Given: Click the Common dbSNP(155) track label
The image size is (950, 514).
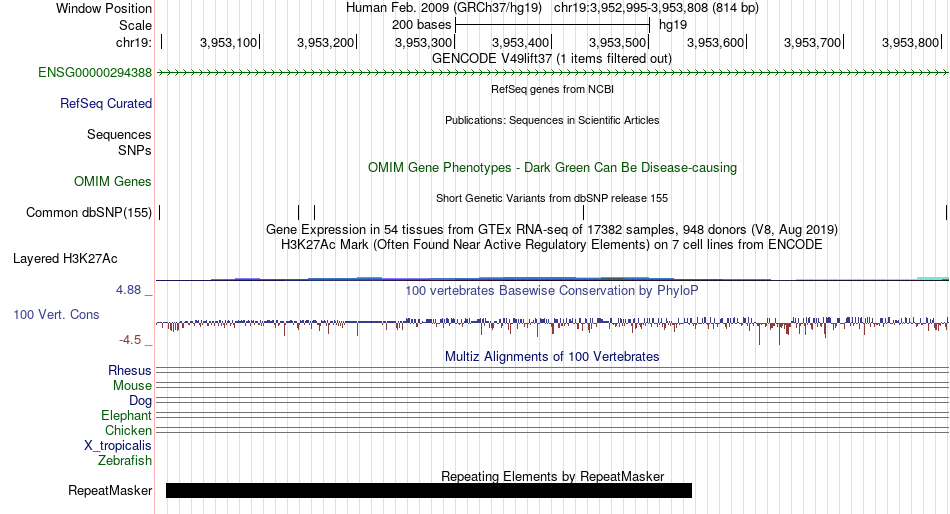Looking at the screenshot, I should pyautogui.click(x=89, y=213).
